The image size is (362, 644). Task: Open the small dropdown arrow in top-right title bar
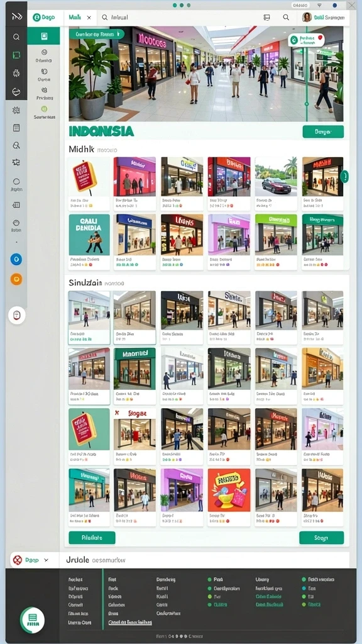320,5
